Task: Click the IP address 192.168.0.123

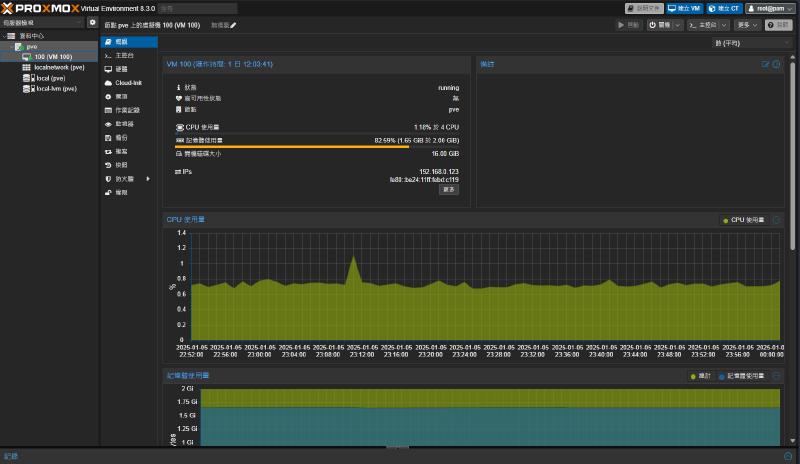Action: 439,172
